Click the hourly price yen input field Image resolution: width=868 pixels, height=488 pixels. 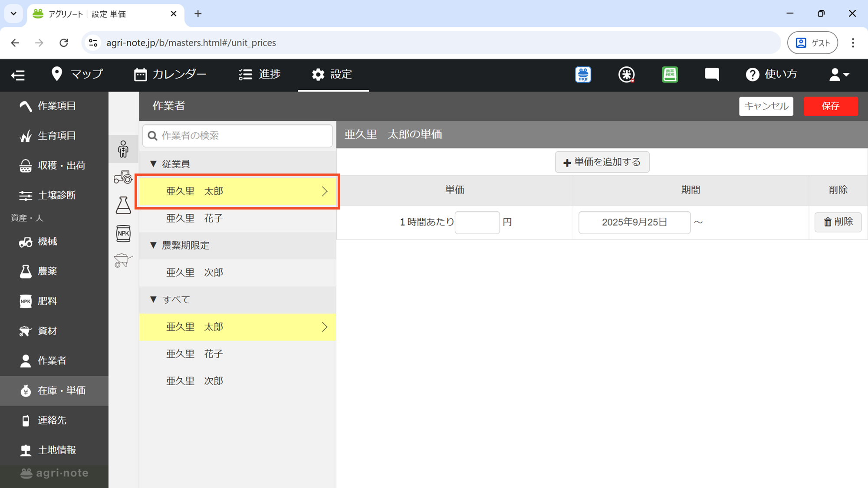pos(477,222)
